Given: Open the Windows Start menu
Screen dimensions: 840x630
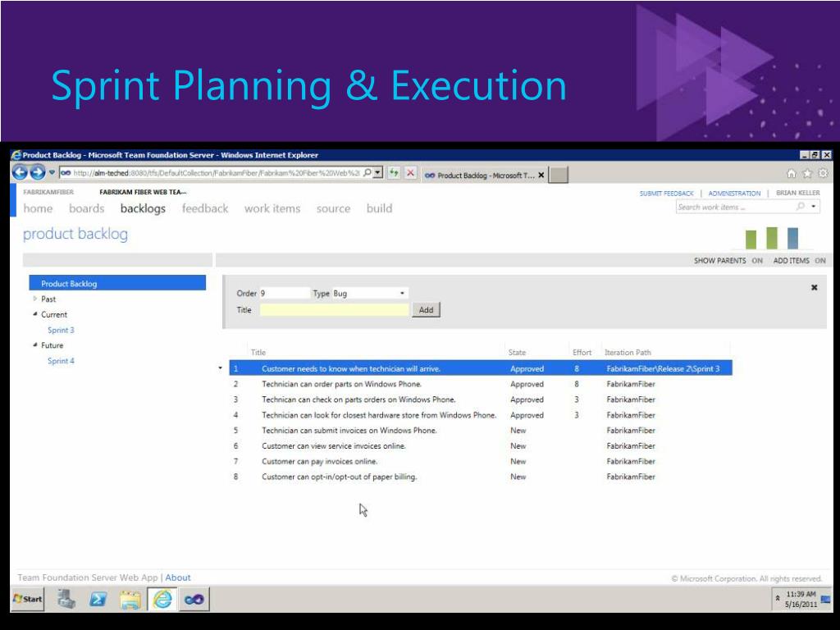Looking at the screenshot, I should click(x=27, y=599).
